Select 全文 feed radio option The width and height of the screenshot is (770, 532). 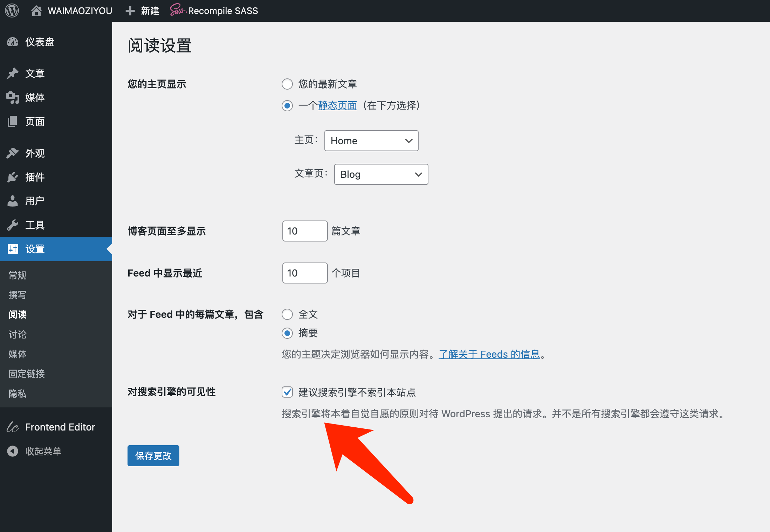[x=287, y=314]
